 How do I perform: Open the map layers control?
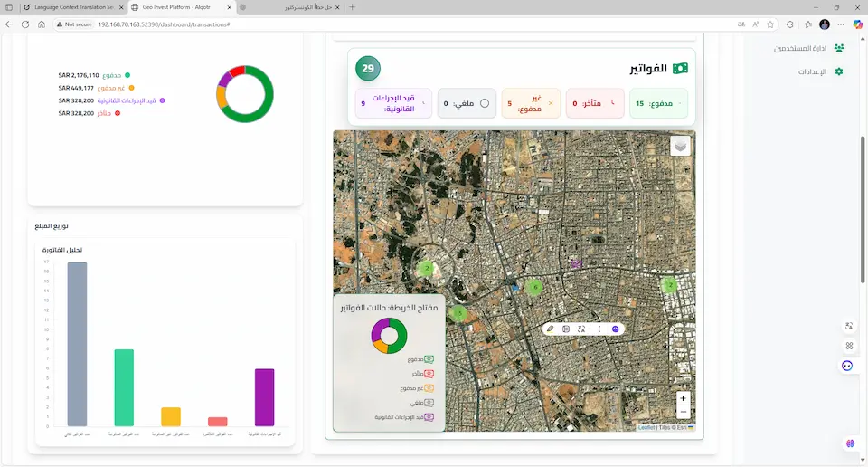(x=680, y=146)
